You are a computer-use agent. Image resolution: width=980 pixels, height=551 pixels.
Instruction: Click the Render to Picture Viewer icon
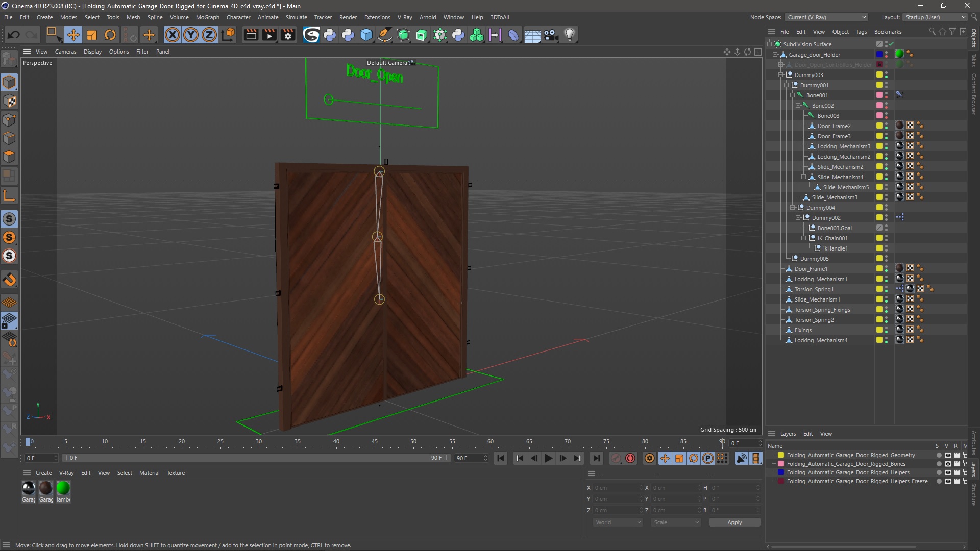point(269,35)
